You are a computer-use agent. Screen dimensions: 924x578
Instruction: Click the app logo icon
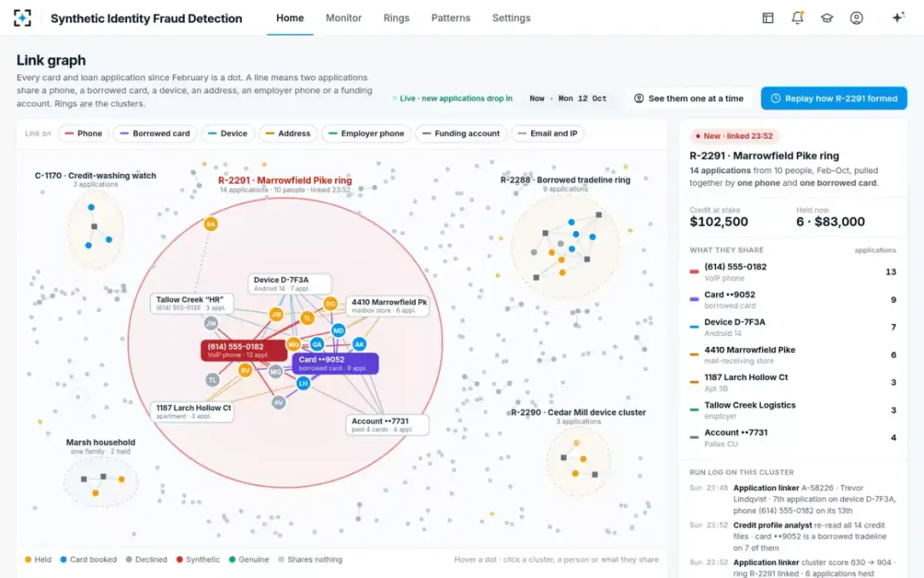(22, 18)
